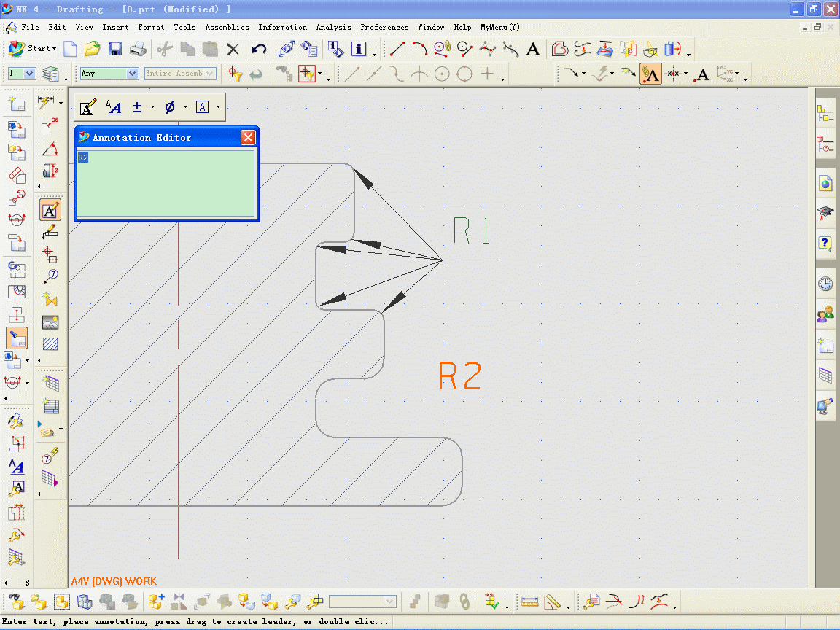Click the internet globe page icon in right panel
The height and width of the screenshot is (630, 840).
pos(825,184)
